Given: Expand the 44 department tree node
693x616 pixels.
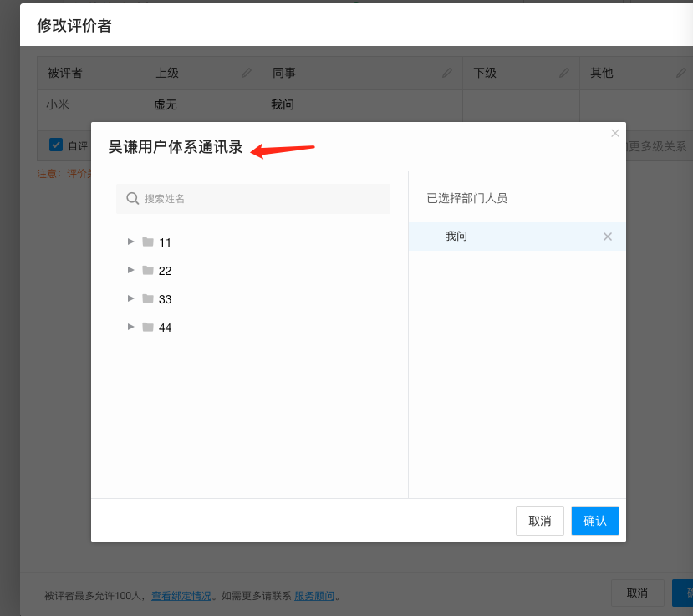Looking at the screenshot, I should pos(130,327).
